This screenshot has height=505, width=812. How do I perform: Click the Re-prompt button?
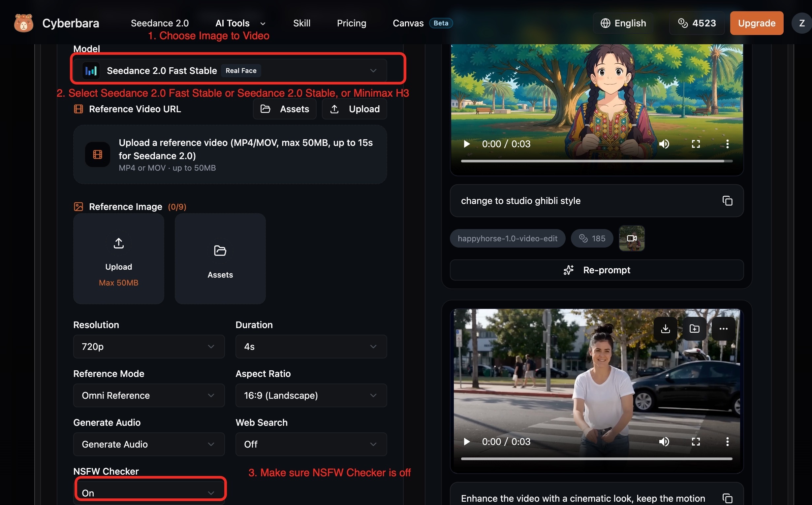596,270
